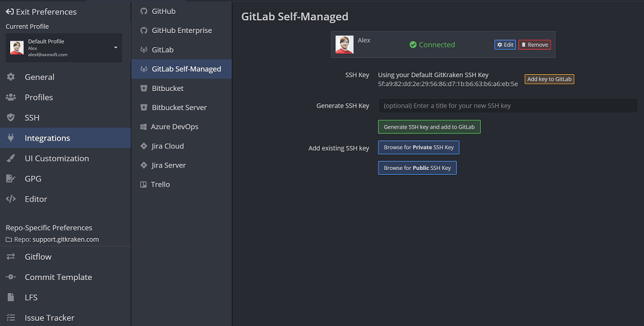
Task: Open the General preferences section
Action: point(39,77)
